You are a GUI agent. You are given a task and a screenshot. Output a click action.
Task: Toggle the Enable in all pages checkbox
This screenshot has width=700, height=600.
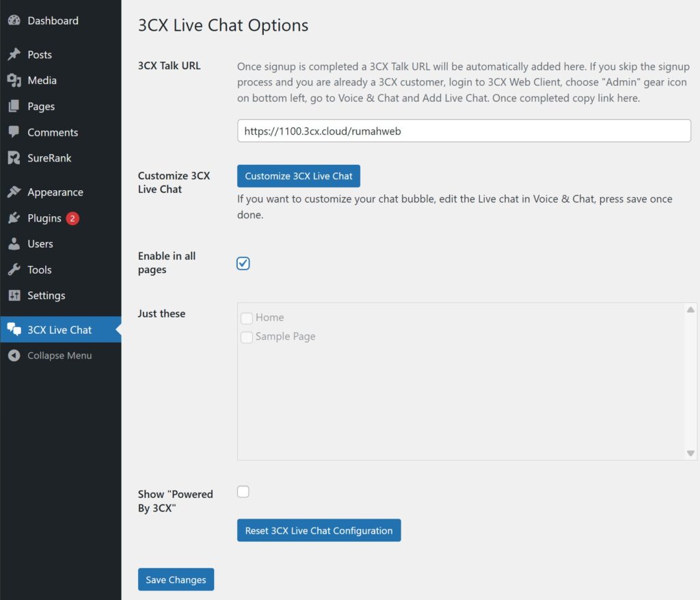pyautogui.click(x=243, y=263)
